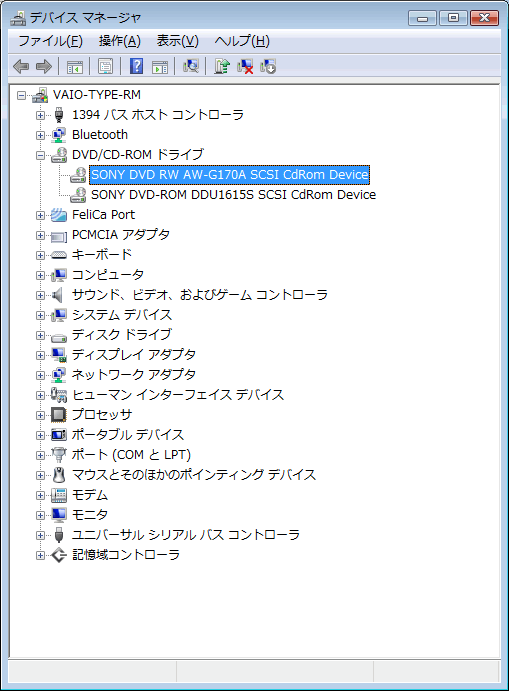Click the Update driver software icon
The height and width of the screenshot is (691, 509).
point(222,67)
